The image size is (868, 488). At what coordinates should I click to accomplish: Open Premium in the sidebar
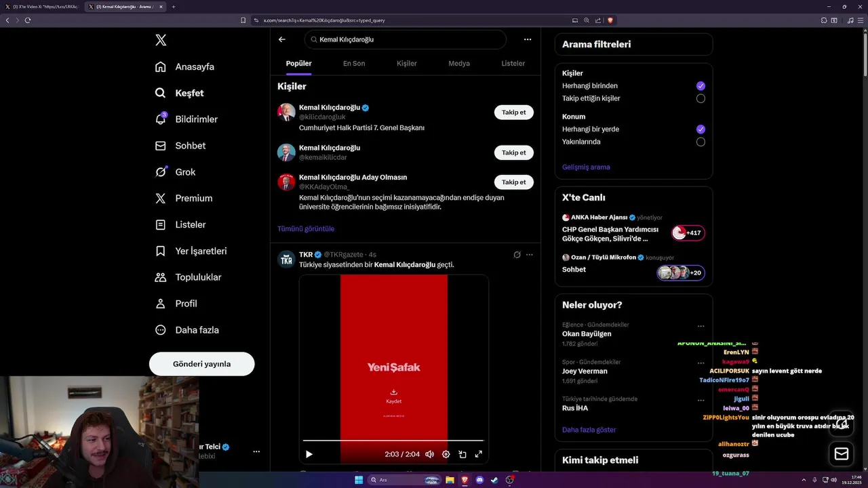coord(183,199)
